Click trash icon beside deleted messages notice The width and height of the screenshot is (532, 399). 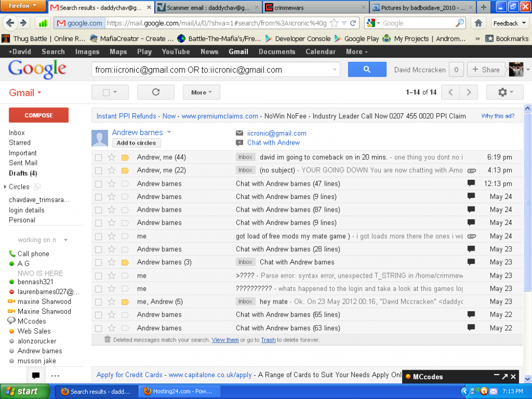(x=107, y=339)
